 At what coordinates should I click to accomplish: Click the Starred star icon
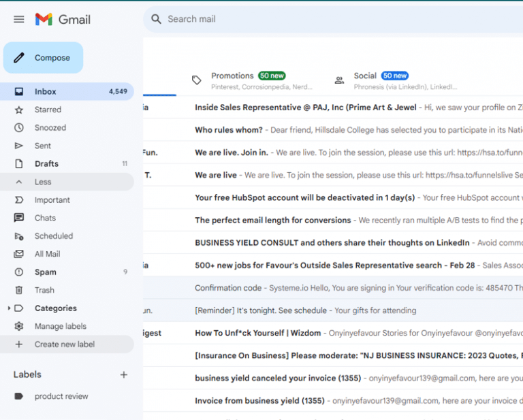point(19,110)
